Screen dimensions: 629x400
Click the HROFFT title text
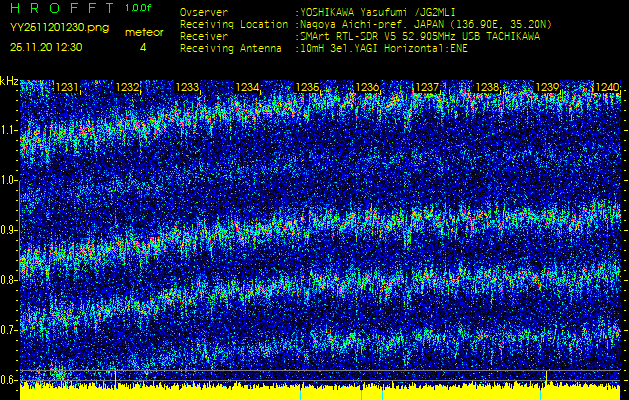pos(59,8)
